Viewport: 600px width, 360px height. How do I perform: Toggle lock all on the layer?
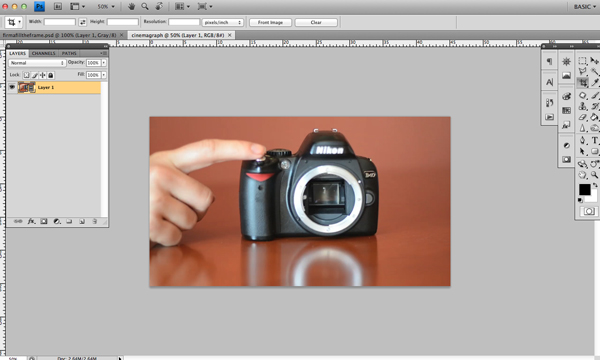(51, 75)
